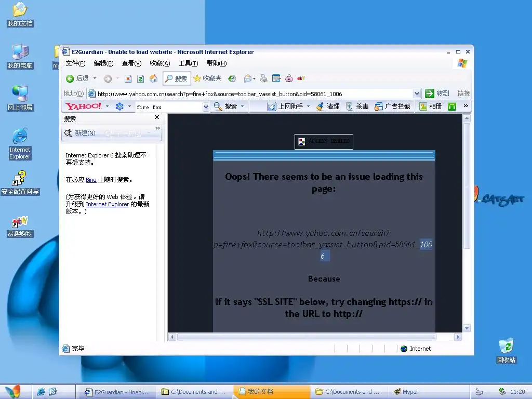Click the stop loading icon
Viewport: 532px width, 399px height.
[x=128, y=79]
